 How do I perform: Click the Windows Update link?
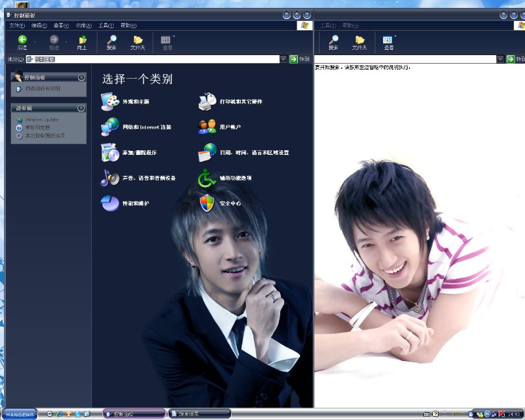[42, 119]
